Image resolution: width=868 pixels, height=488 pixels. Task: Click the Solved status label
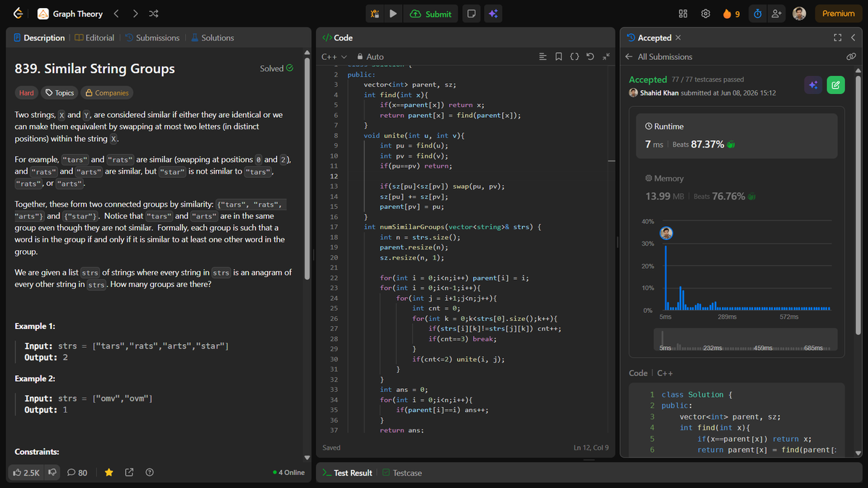pyautogui.click(x=277, y=69)
